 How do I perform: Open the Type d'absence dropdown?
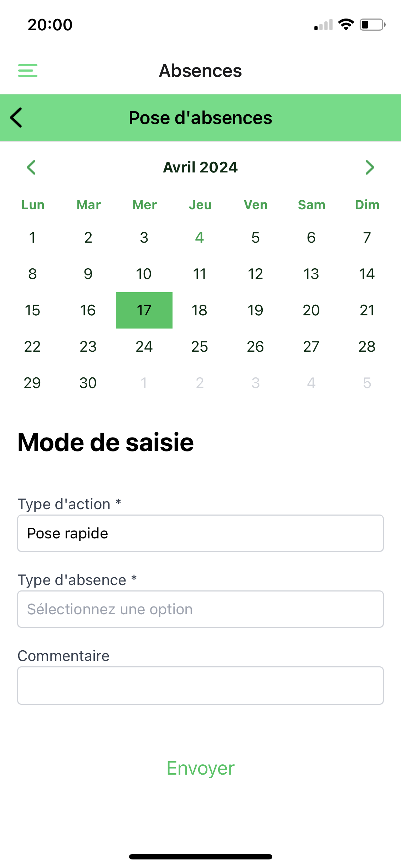(200, 609)
